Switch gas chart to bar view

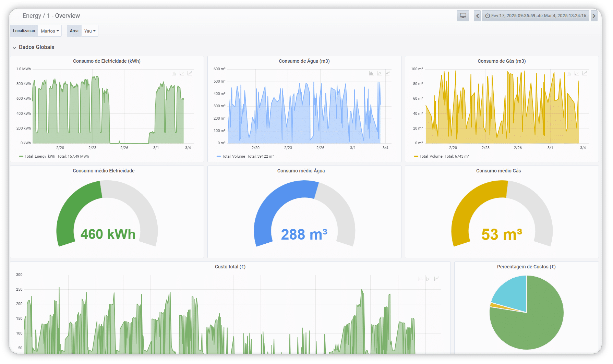[x=569, y=73]
